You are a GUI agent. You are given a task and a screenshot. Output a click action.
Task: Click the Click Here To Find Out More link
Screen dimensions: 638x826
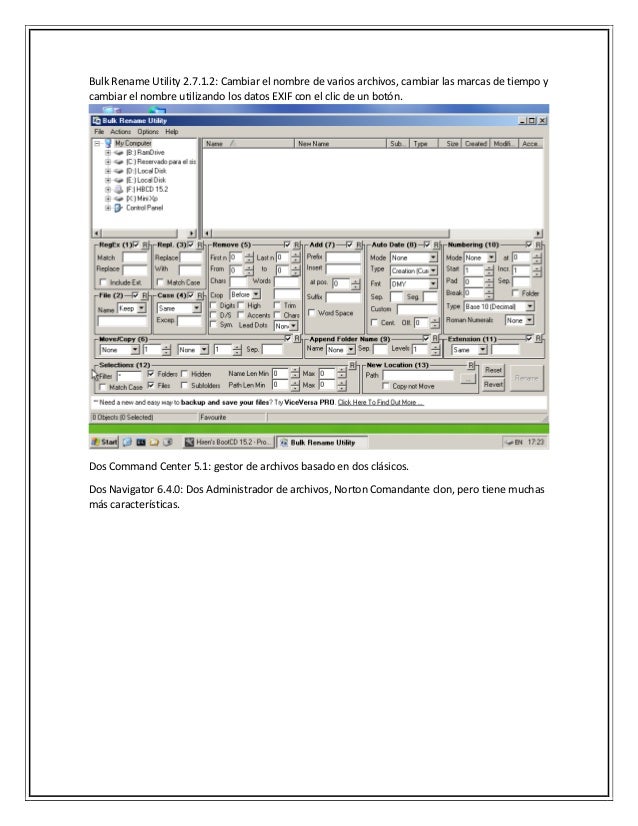(380, 402)
